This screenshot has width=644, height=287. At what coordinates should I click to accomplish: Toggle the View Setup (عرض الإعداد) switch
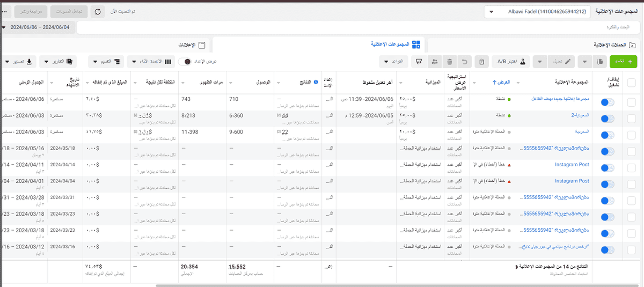pos(185,62)
